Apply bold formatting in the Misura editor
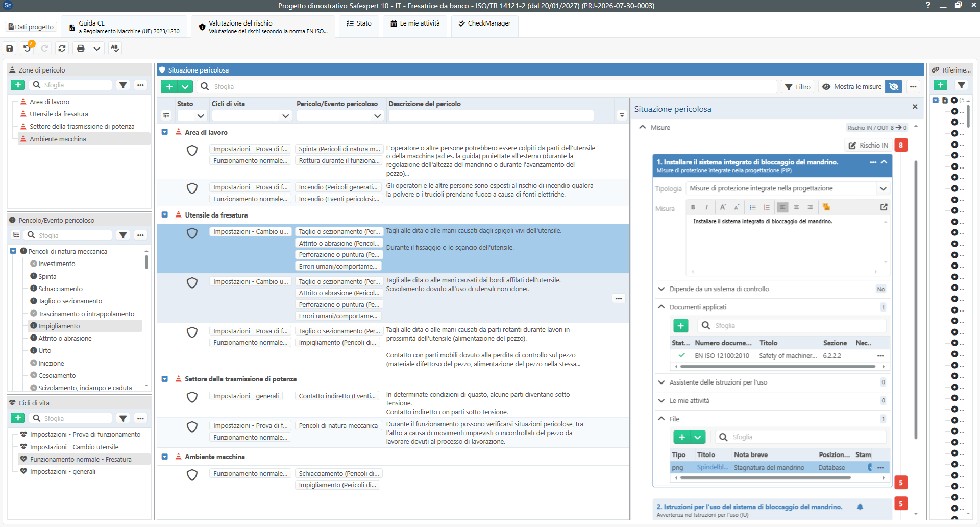980x527 pixels. click(693, 207)
